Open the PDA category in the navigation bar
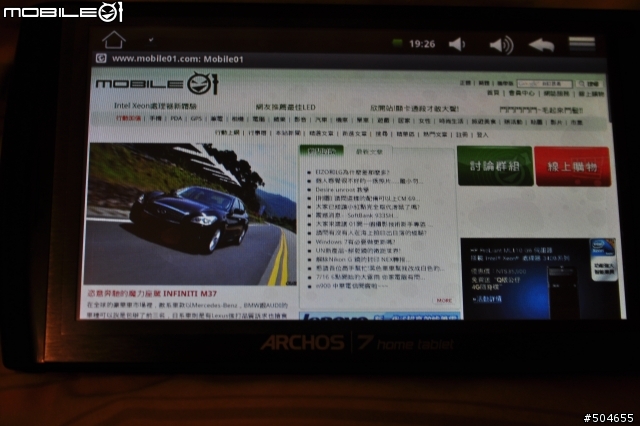 (176, 119)
